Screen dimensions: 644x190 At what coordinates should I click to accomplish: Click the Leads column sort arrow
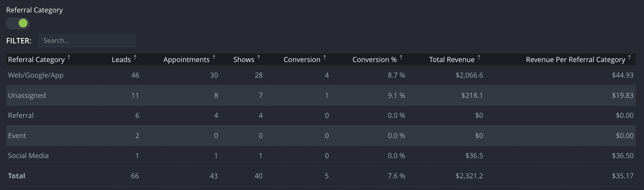135,57
